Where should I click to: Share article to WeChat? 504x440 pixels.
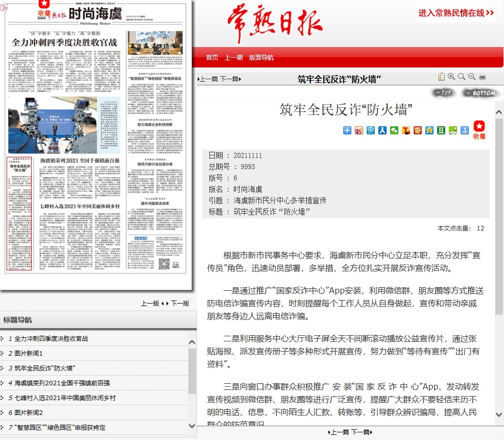[x=394, y=130]
